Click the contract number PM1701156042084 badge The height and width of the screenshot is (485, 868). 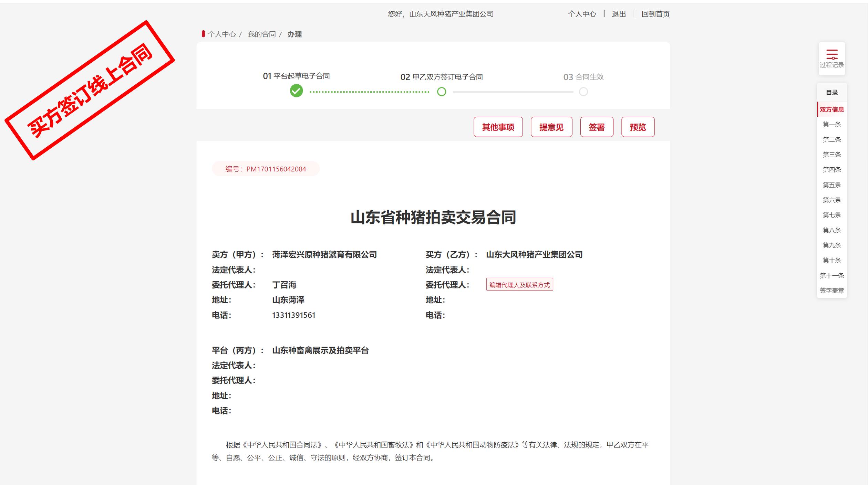point(266,169)
